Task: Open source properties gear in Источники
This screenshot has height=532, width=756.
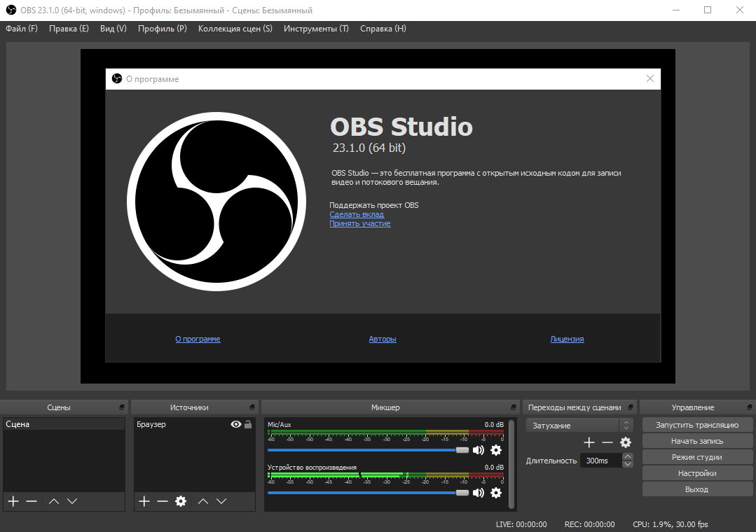Action: click(181, 502)
